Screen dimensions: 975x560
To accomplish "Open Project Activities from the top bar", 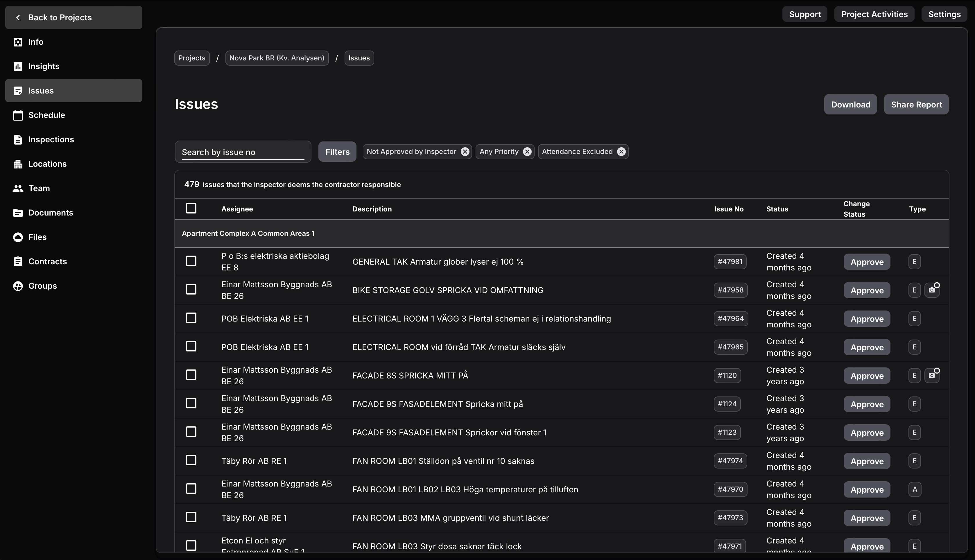I will 874,14.
